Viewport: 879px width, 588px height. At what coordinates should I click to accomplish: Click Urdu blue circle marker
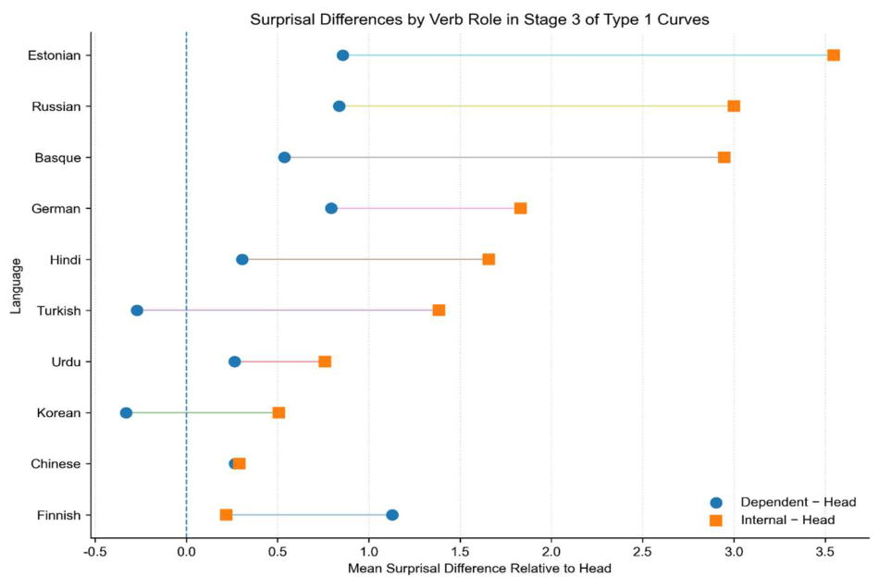pyautogui.click(x=234, y=361)
